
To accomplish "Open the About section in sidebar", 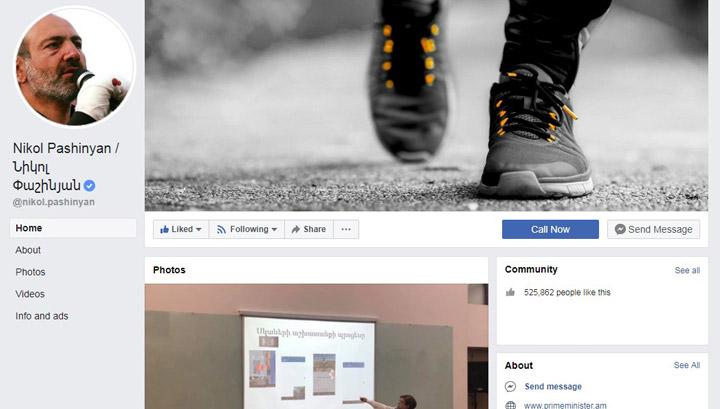I will coord(28,250).
